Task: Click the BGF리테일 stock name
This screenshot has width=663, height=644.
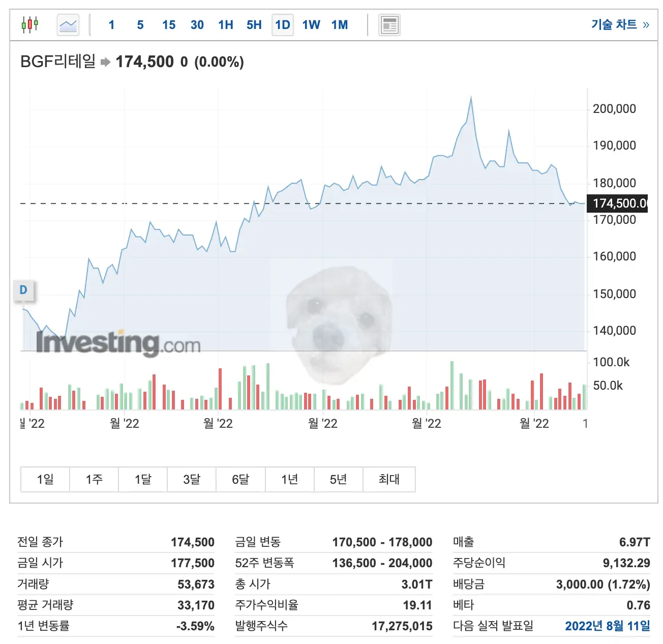Action: [x=57, y=62]
